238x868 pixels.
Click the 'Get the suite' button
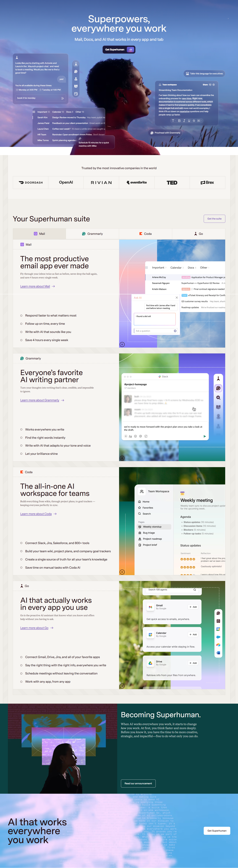[x=214, y=219]
